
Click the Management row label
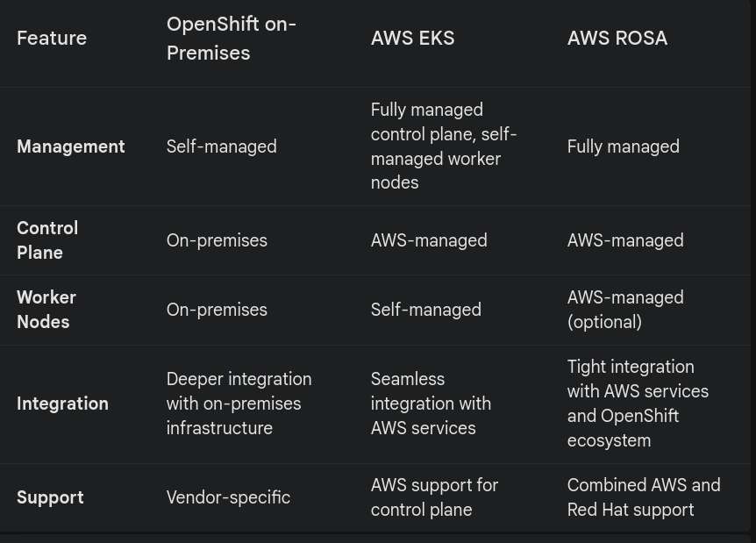pos(71,146)
